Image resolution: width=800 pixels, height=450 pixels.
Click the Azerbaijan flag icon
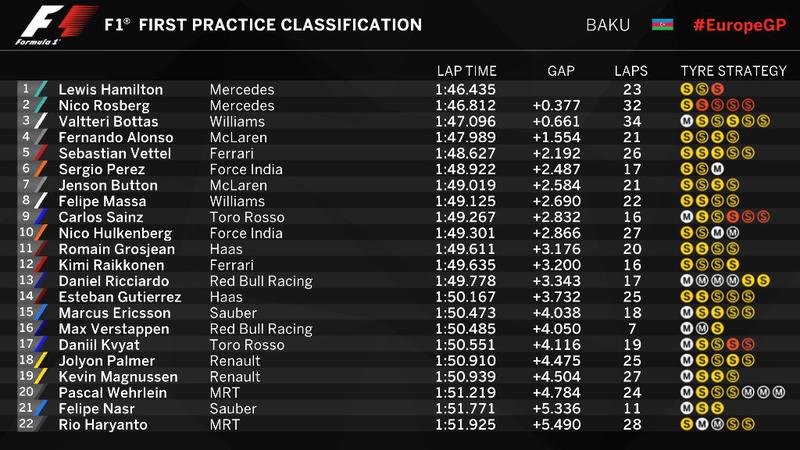662,24
